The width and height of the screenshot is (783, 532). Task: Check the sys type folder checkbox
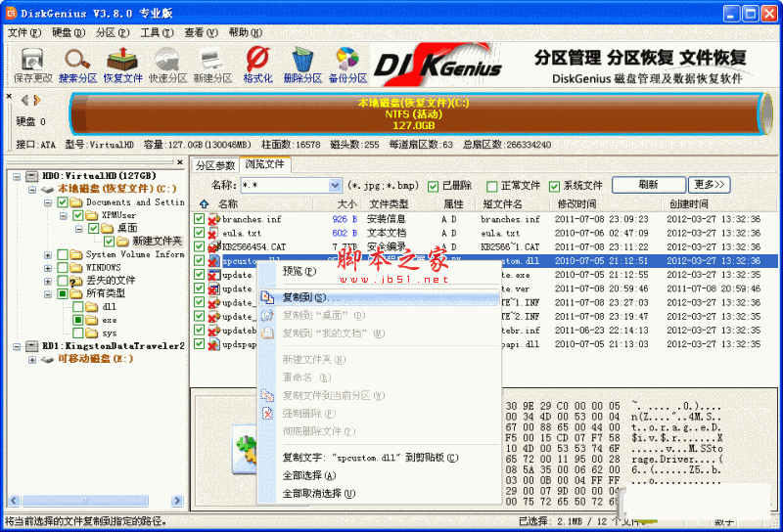78,332
